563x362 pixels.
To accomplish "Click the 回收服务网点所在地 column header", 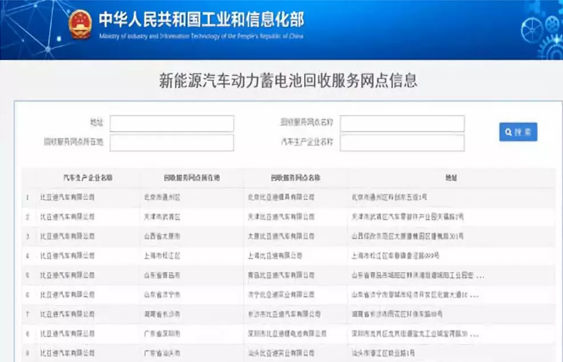I will [x=192, y=177].
